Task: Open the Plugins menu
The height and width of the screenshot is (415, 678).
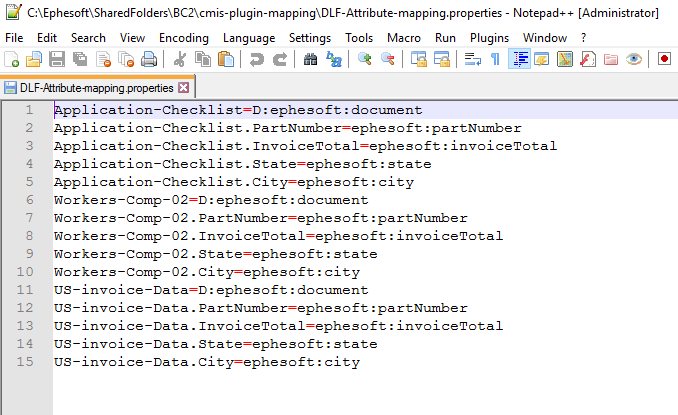Action: click(x=489, y=38)
